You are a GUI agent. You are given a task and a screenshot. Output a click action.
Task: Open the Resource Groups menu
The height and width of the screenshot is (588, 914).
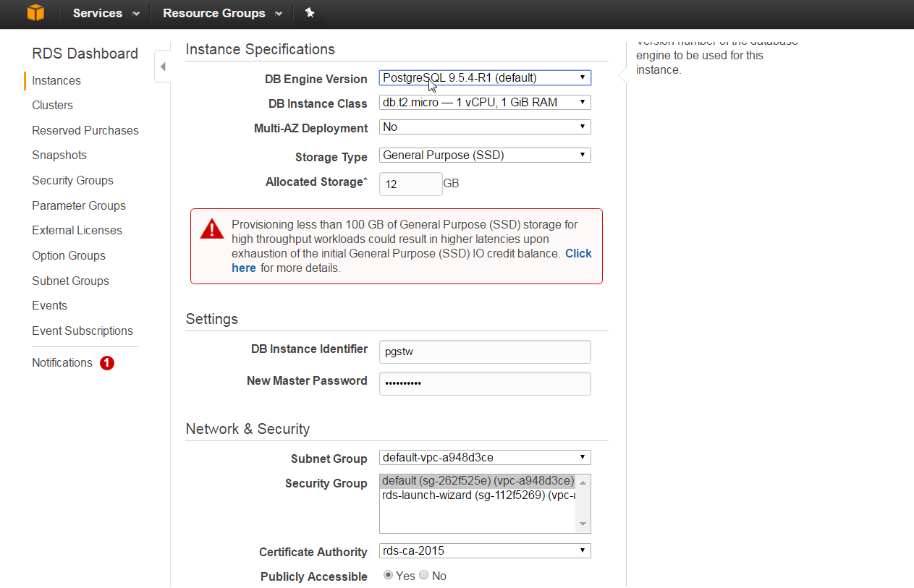(x=223, y=13)
